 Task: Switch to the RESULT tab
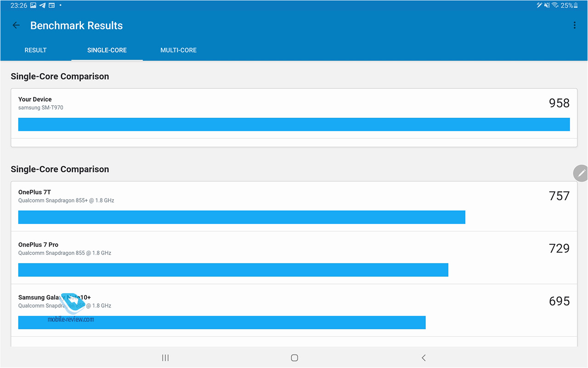click(x=35, y=50)
